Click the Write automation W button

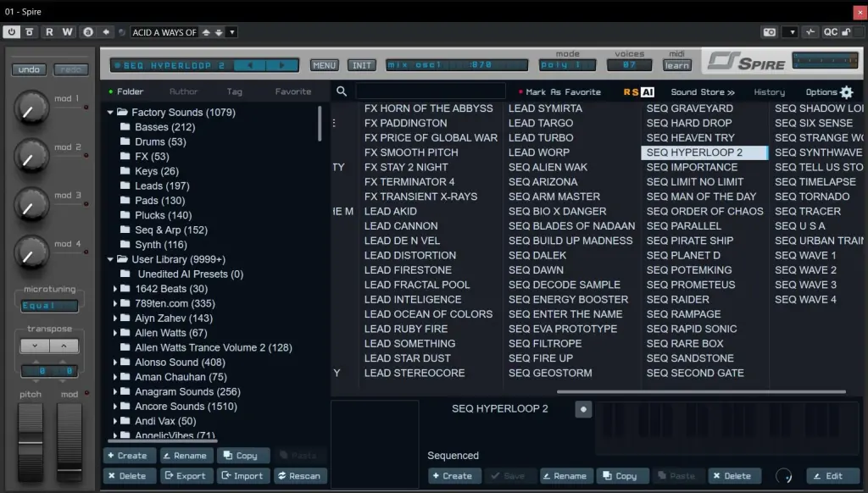pyautogui.click(x=67, y=32)
